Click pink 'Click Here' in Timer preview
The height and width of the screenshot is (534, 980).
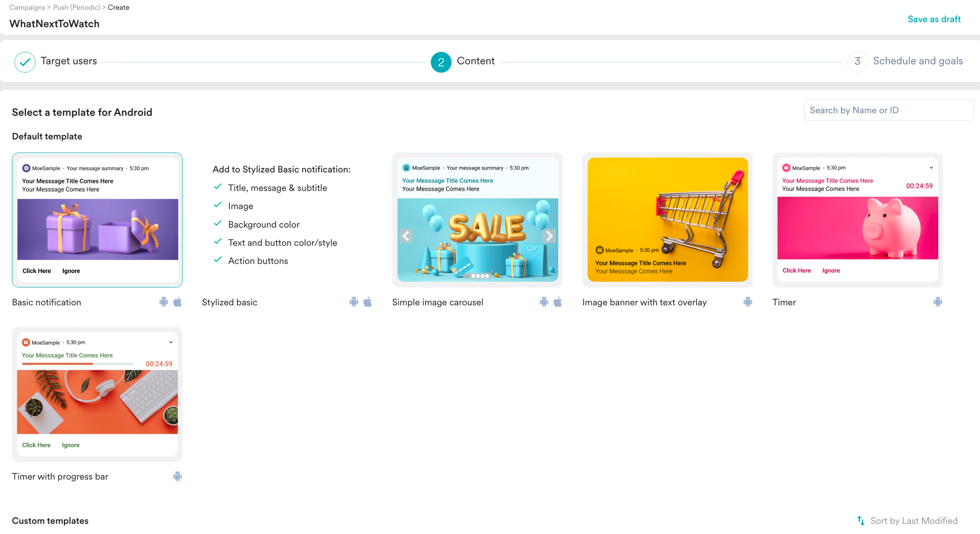(x=796, y=270)
